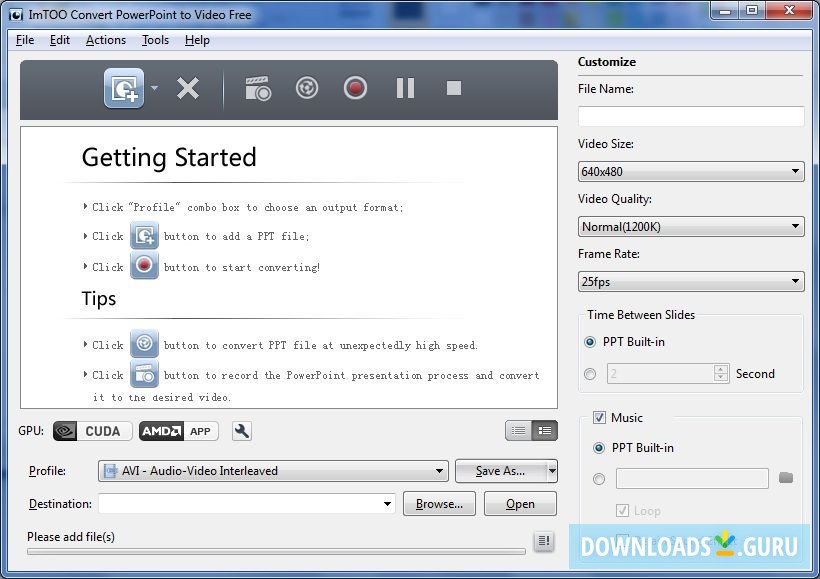The image size is (820, 579).
Task: Click the app icon in title bar
Action: [x=16, y=15]
